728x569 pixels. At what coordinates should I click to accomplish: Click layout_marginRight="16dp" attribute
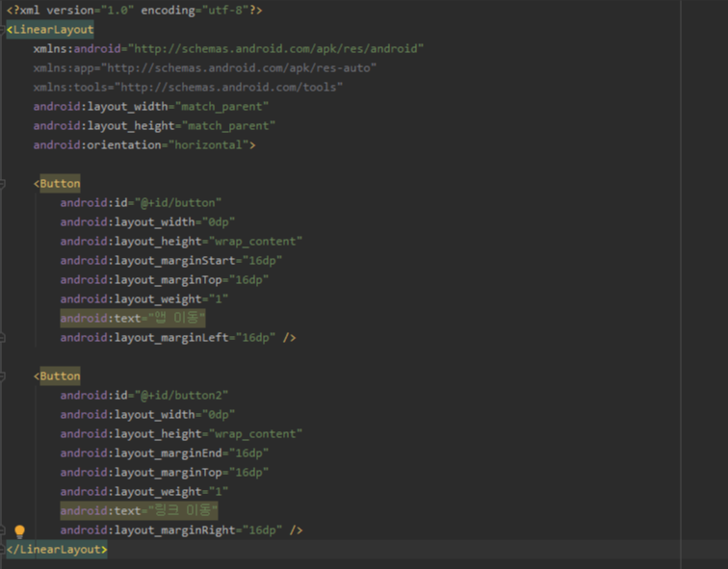(x=170, y=530)
